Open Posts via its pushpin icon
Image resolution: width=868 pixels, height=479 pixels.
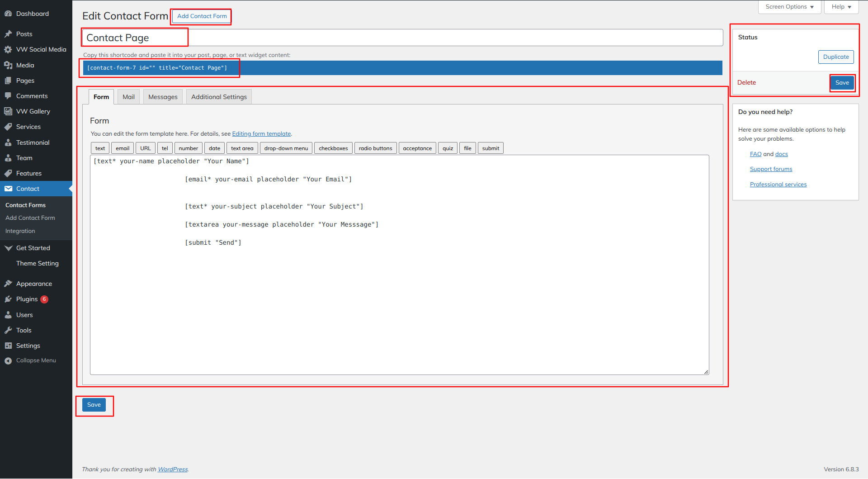[x=8, y=34]
